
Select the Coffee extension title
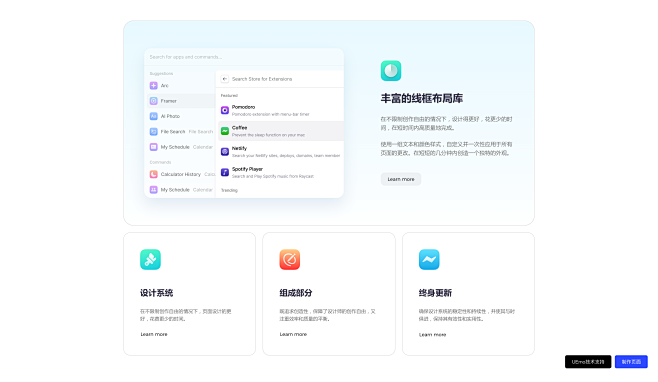point(240,128)
